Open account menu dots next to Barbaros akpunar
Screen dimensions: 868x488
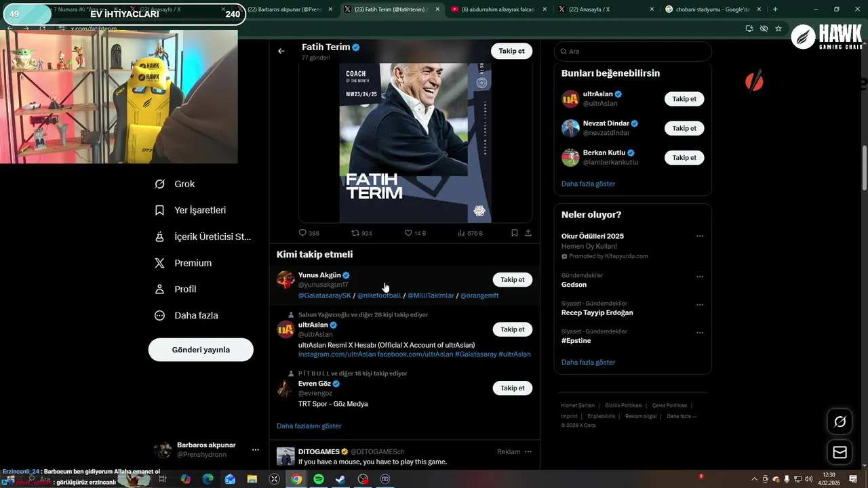pos(256,449)
